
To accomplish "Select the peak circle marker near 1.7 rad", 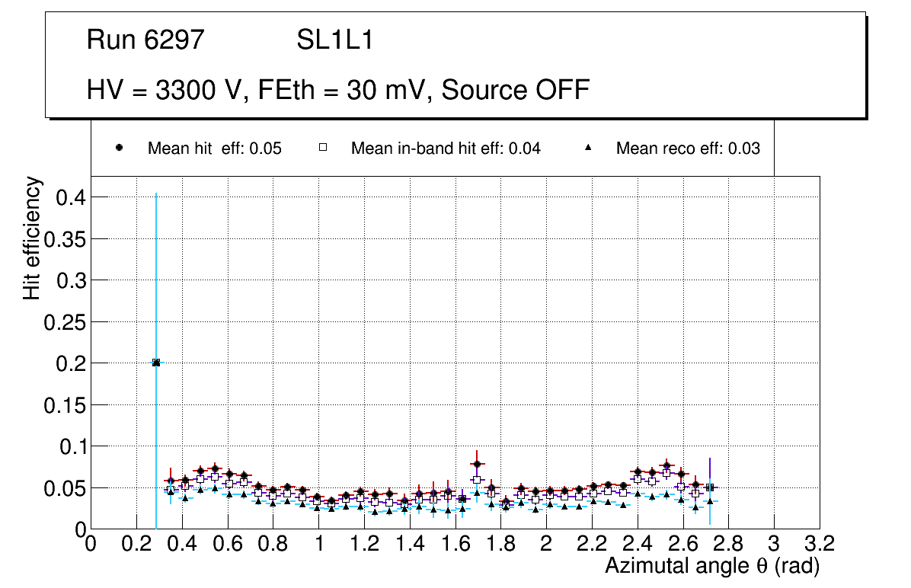I will 477,464.
